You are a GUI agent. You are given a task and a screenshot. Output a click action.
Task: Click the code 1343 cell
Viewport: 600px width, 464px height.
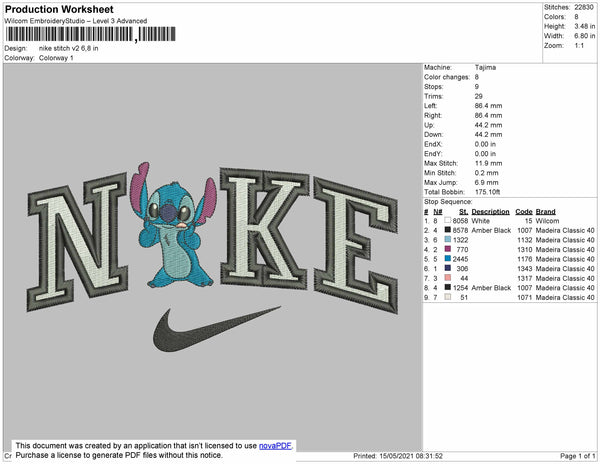point(525,269)
